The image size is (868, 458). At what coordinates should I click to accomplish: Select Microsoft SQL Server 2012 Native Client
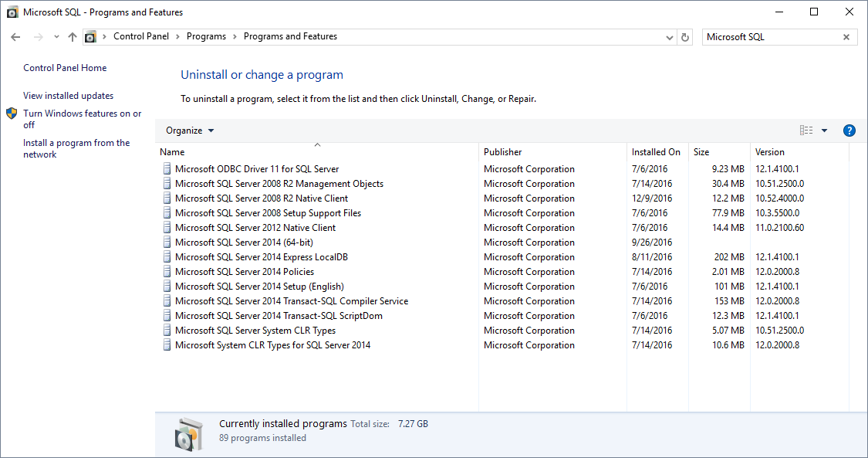(255, 228)
